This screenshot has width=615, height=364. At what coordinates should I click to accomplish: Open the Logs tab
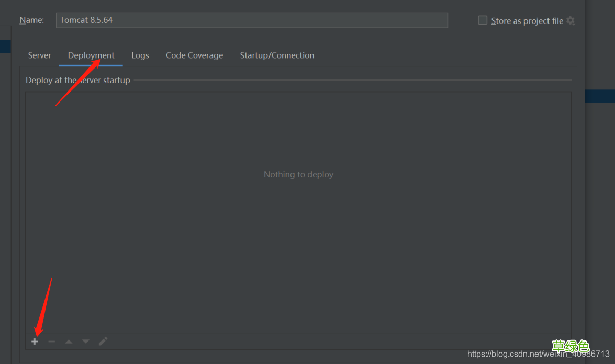[140, 55]
